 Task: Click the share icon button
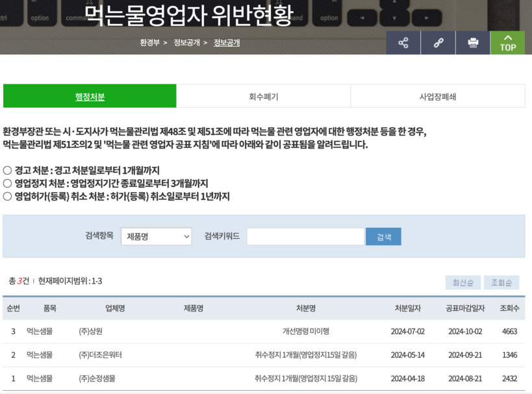(403, 43)
